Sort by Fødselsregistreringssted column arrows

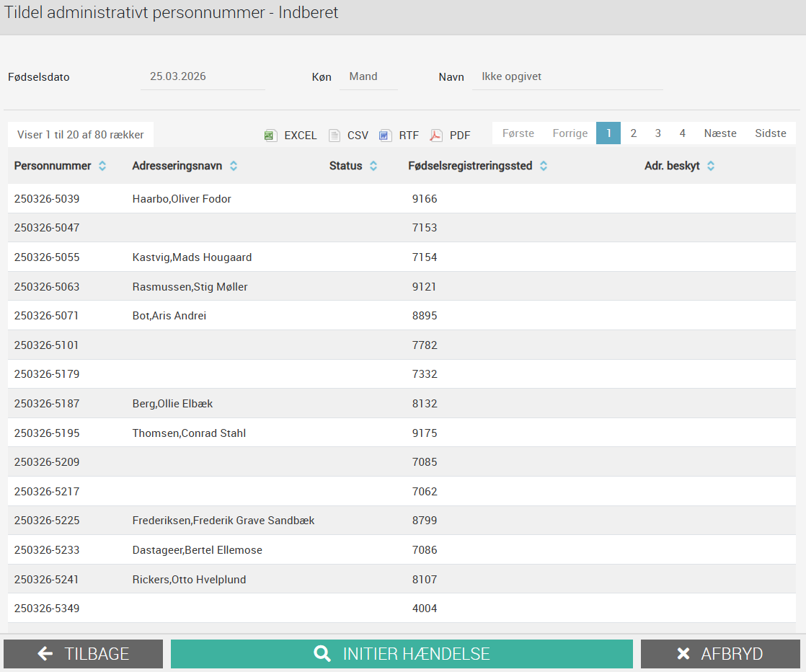pyautogui.click(x=544, y=166)
